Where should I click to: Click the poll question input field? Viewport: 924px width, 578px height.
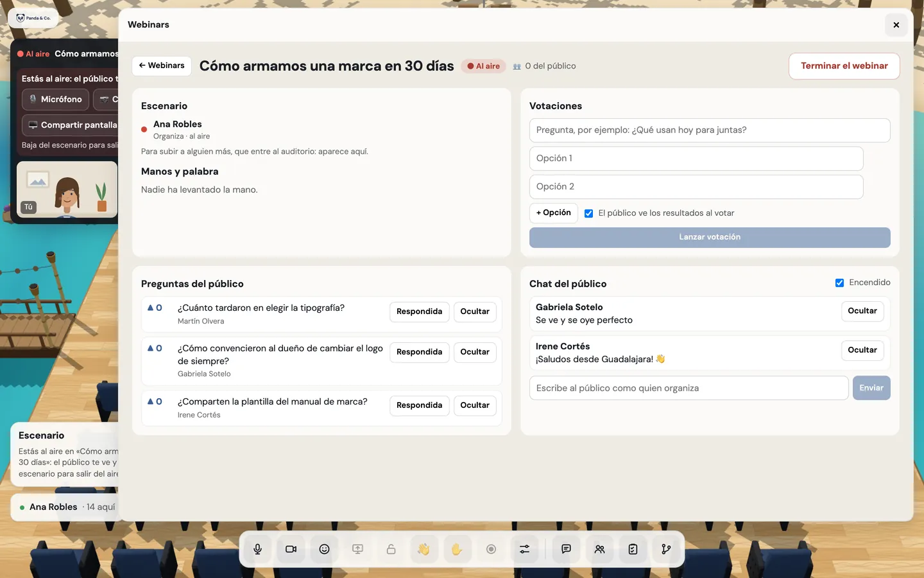[x=710, y=130]
